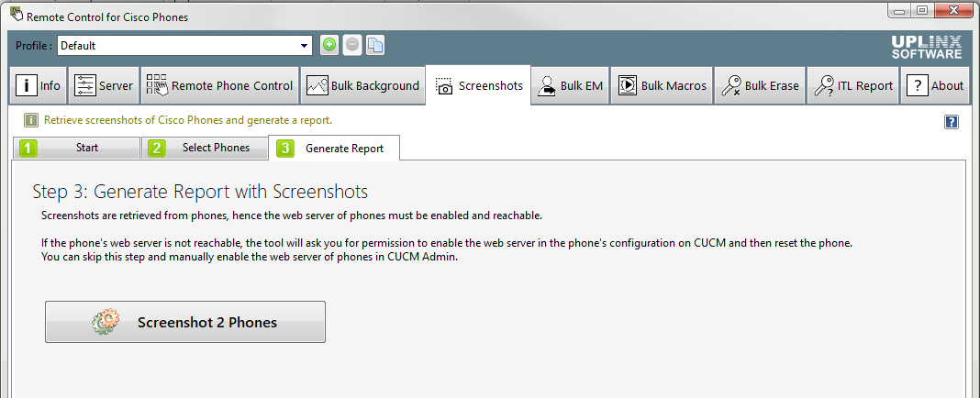Image resolution: width=980 pixels, height=398 pixels.
Task: Go to step 1 Start tab
Action: pyautogui.click(x=75, y=148)
